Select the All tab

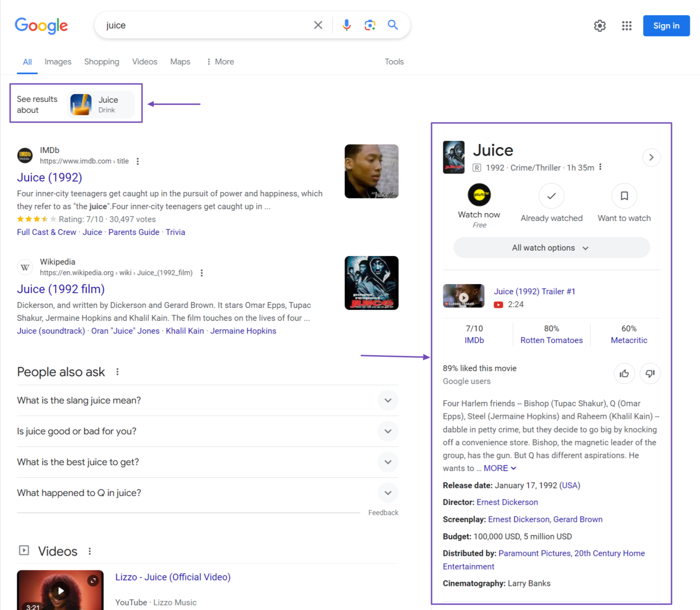(27, 62)
